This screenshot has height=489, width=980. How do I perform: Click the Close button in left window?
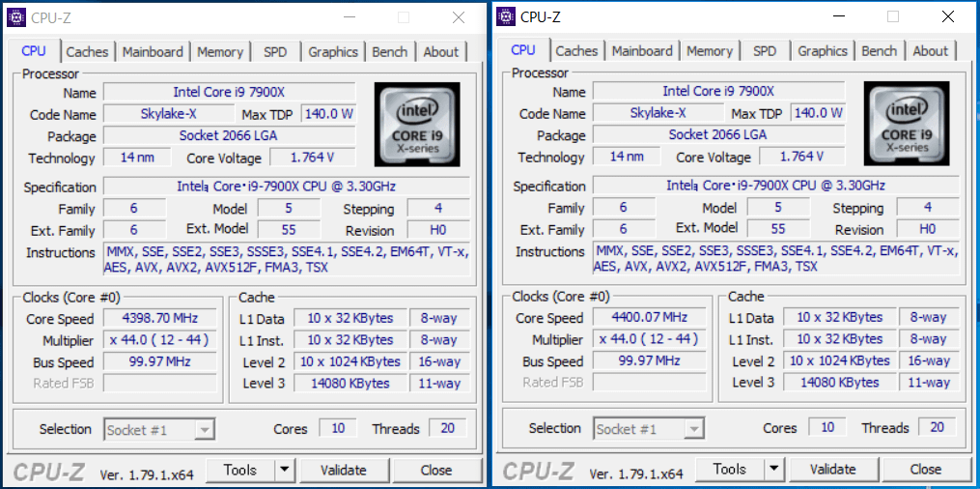436,470
